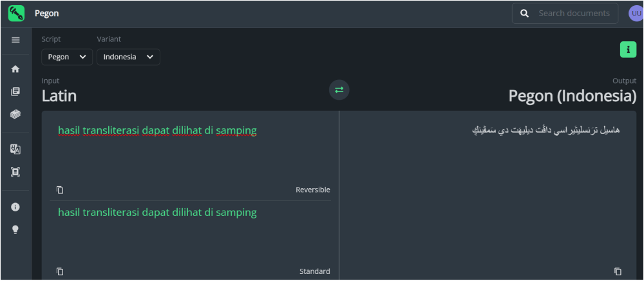Open the info icon in the sidebar

click(16, 207)
